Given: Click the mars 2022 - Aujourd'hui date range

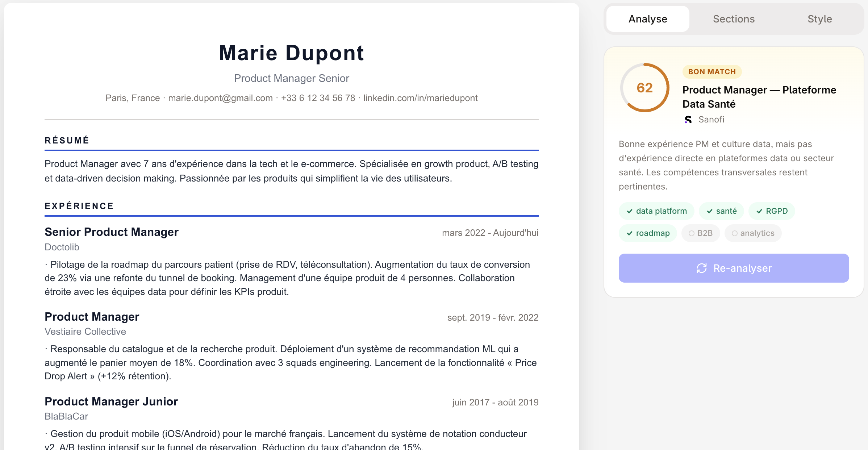Looking at the screenshot, I should [490, 233].
